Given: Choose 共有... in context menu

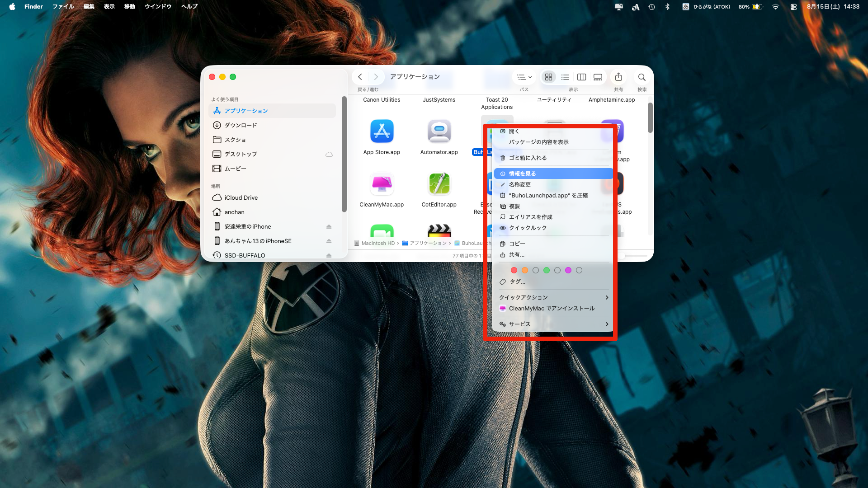Looking at the screenshot, I should [x=554, y=255].
